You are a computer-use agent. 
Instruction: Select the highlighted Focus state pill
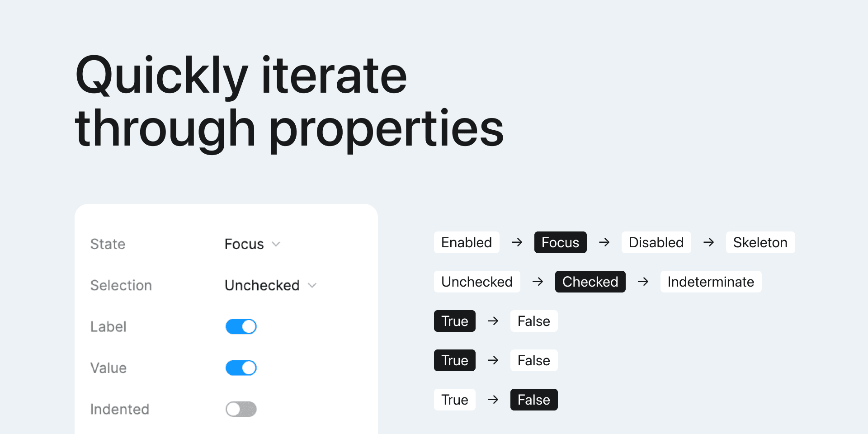click(560, 242)
